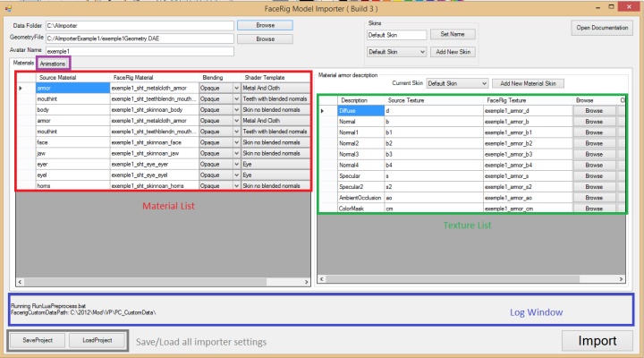Open Blending dropdown for horns row
This screenshot has height=358, width=644.
click(236, 186)
